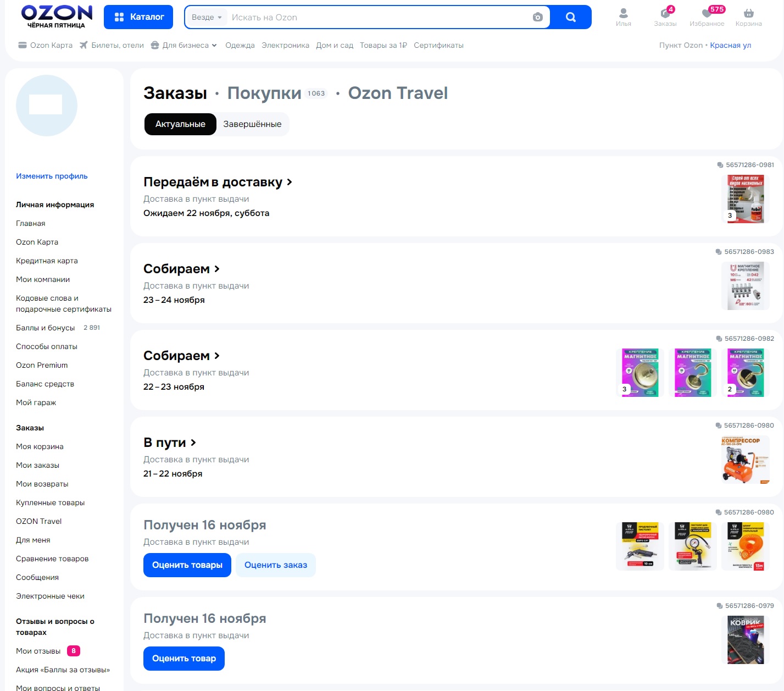Open Моя корзина in sidebar
The height and width of the screenshot is (691, 784).
click(x=40, y=446)
